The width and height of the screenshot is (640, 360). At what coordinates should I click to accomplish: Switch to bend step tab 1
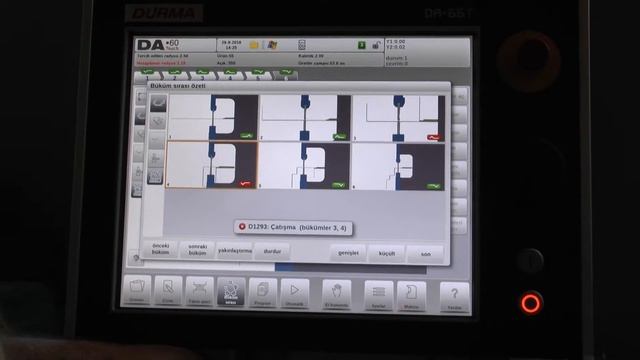coord(147,75)
